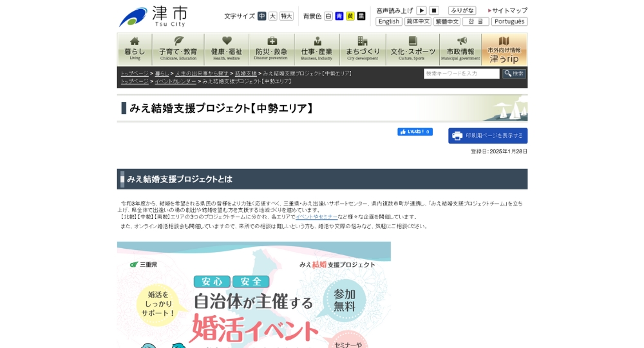This screenshot has width=644, height=348.
Task: Open the 津うrip visitor information menu
Action: click(504, 50)
